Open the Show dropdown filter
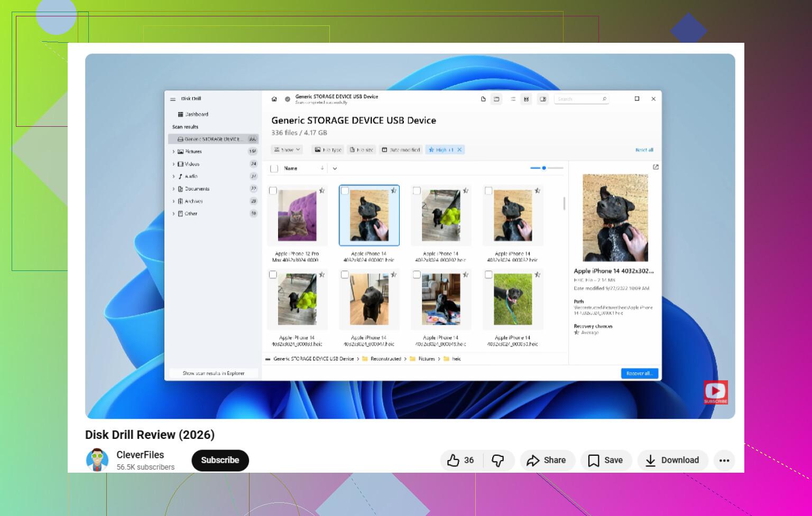This screenshot has height=516, width=812. pyautogui.click(x=287, y=150)
